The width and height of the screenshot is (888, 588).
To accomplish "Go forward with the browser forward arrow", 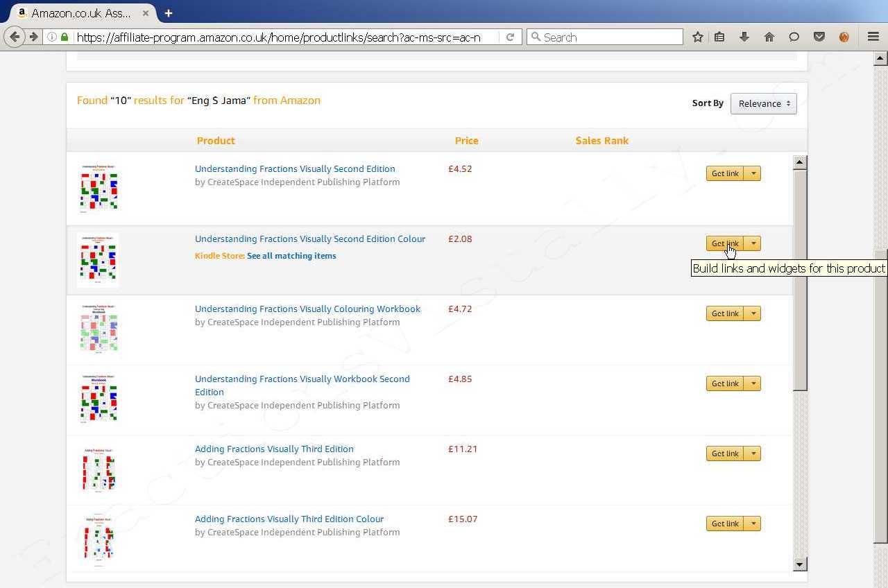I will click(x=33, y=37).
